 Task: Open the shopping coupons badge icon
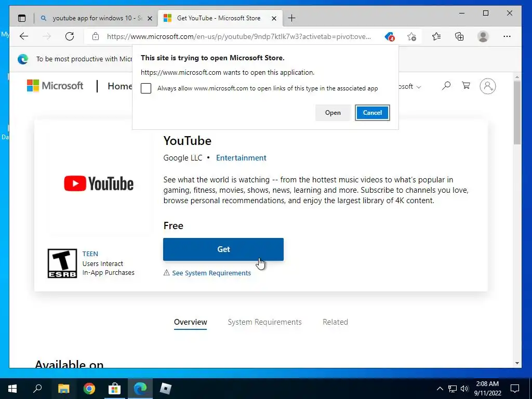coord(390,36)
